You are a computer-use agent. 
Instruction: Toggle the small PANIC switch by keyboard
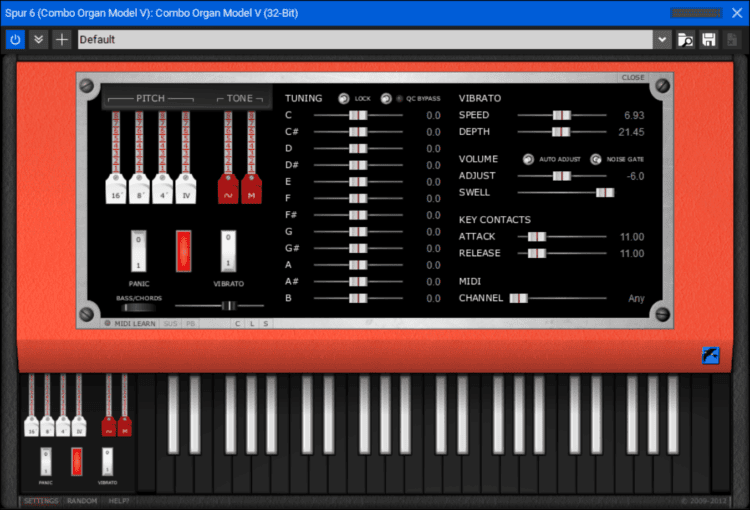click(x=46, y=462)
